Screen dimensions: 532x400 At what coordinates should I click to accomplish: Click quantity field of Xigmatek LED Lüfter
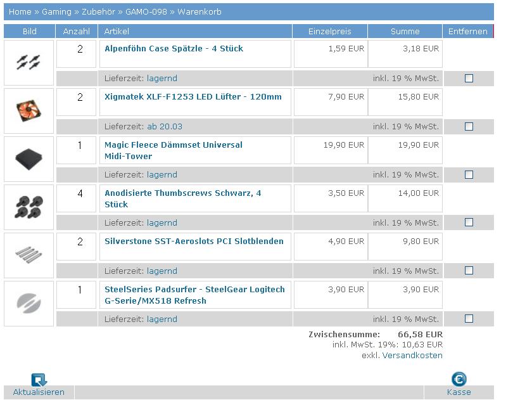77,102
